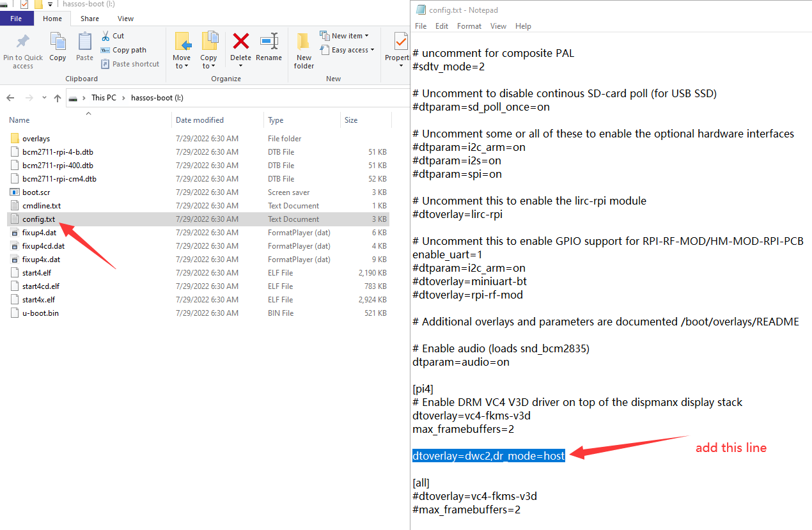Go up one folder level arrow
This screenshot has height=530, width=812.
coord(58,98)
